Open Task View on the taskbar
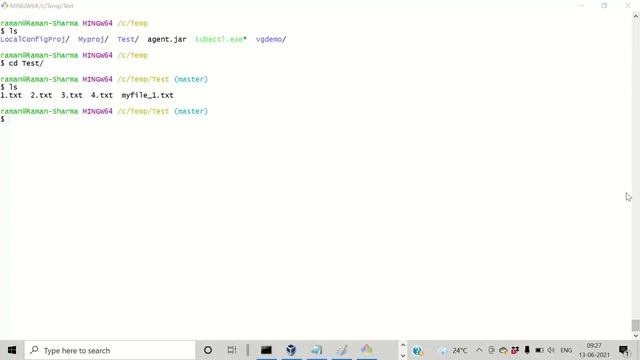 [x=232, y=350]
